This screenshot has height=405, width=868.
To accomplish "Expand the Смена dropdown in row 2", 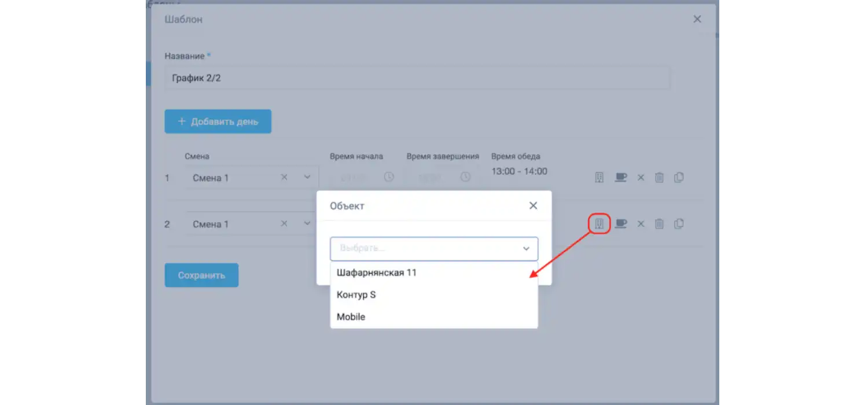I will coord(307,224).
